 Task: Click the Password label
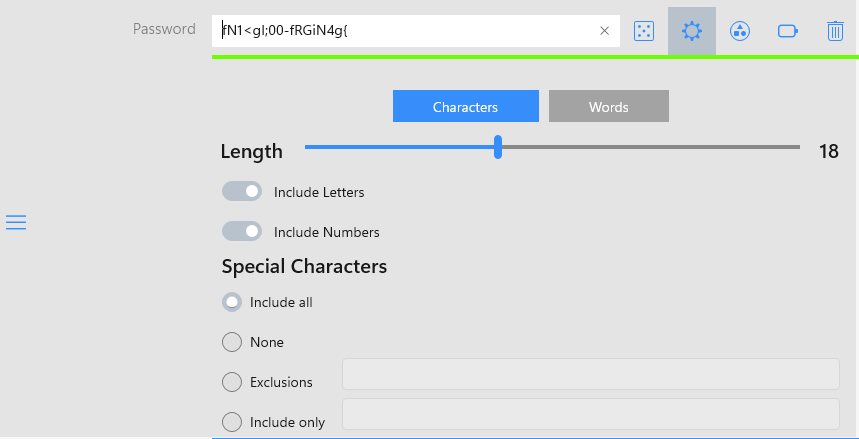click(164, 28)
